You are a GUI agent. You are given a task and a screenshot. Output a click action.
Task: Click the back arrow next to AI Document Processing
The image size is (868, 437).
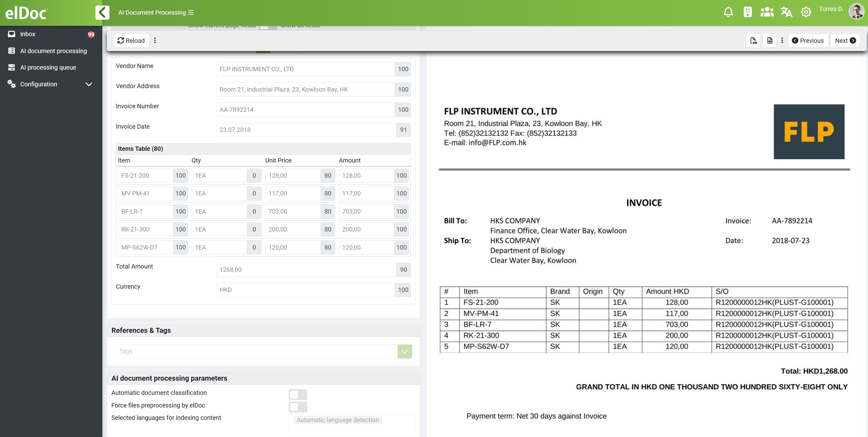103,12
